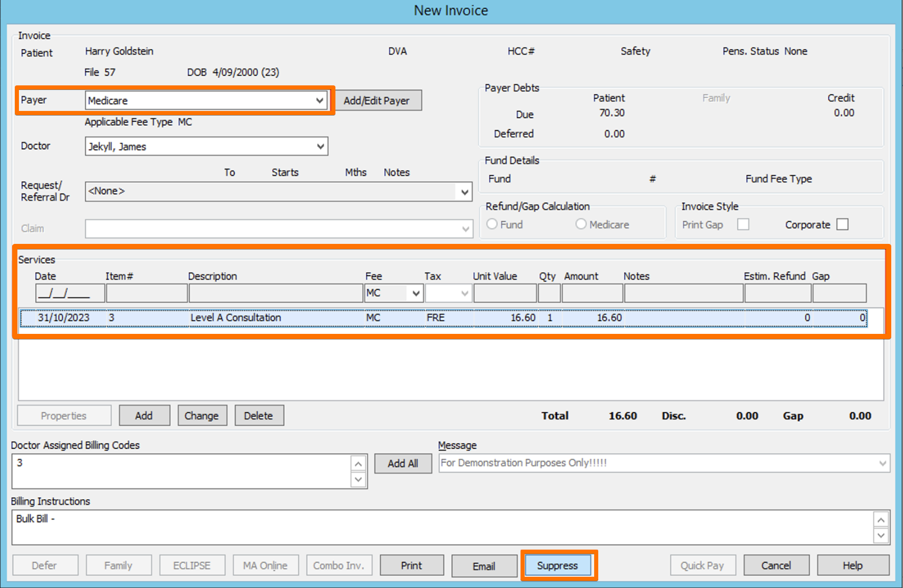This screenshot has height=588, width=903.
Task: Click patient name Harry Goldstein
Action: click(119, 51)
